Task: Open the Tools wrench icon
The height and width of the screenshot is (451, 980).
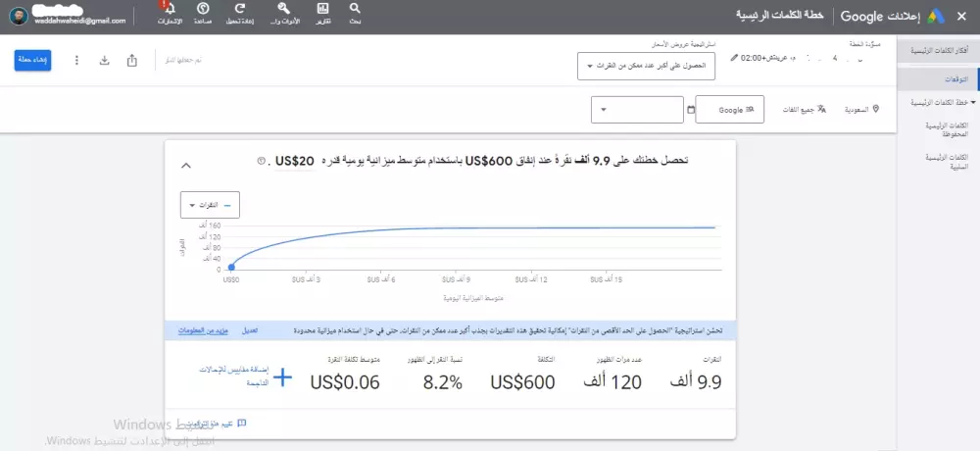Action: click(284, 9)
